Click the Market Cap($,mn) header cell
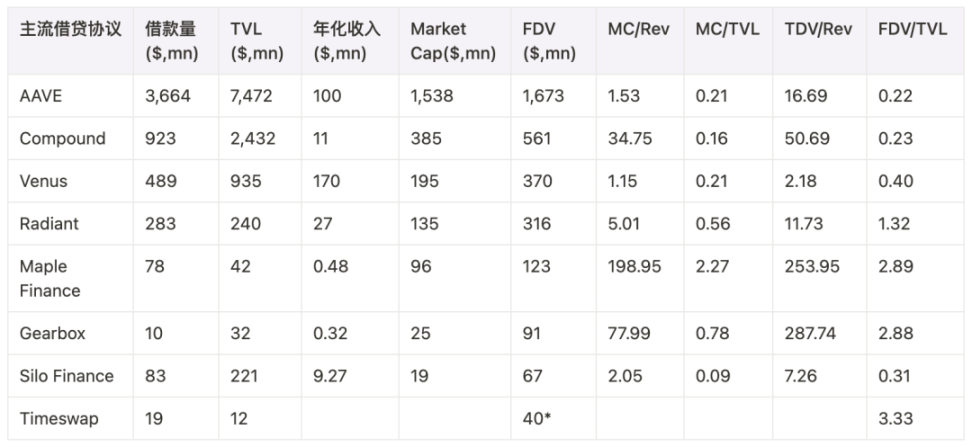 click(453, 41)
